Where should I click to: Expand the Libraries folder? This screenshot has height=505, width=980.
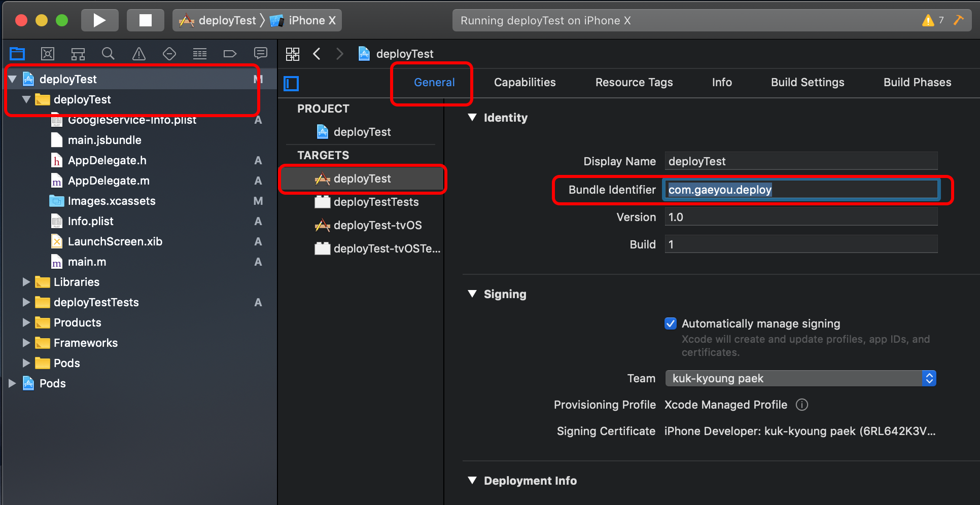[x=26, y=282]
